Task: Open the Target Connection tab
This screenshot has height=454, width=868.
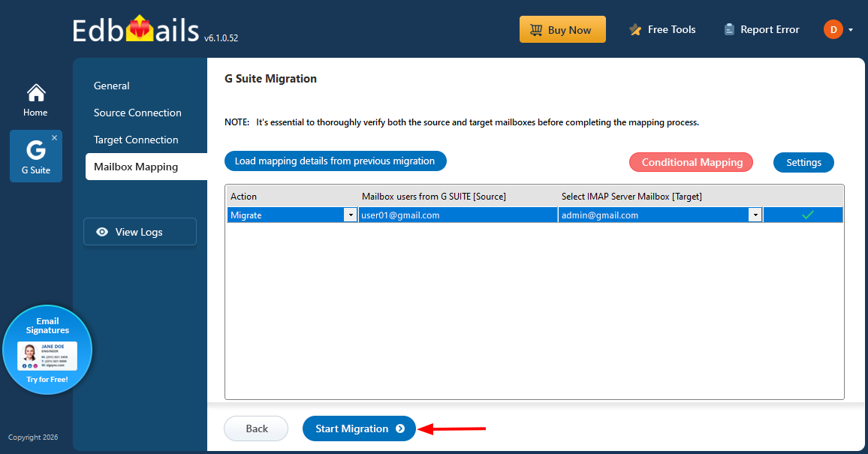Action: tap(136, 140)
